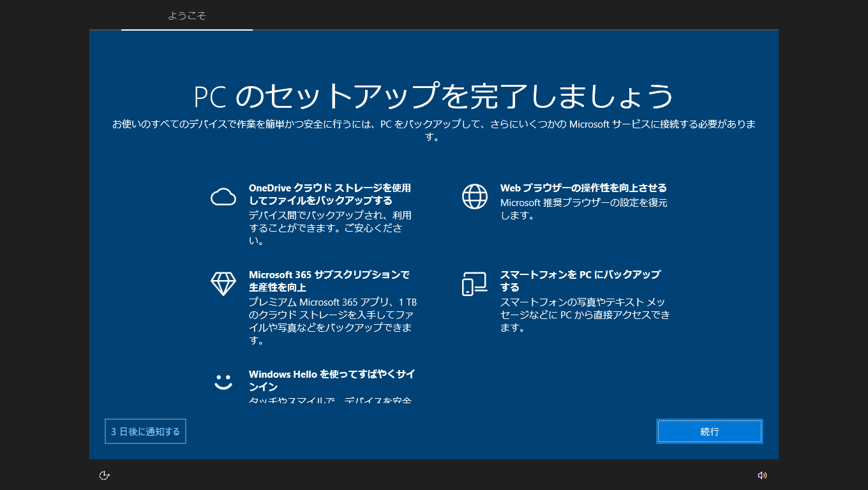Click the smartphone backup device icon
The image size is (868, 490).
pyautogui.click(x=475, y=283)
